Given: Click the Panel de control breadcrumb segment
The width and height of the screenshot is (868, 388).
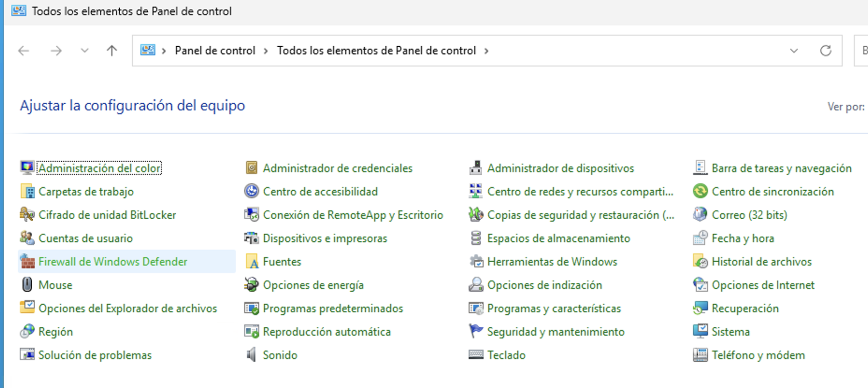Looking at the screenshot, I should (x=215, y=50).
